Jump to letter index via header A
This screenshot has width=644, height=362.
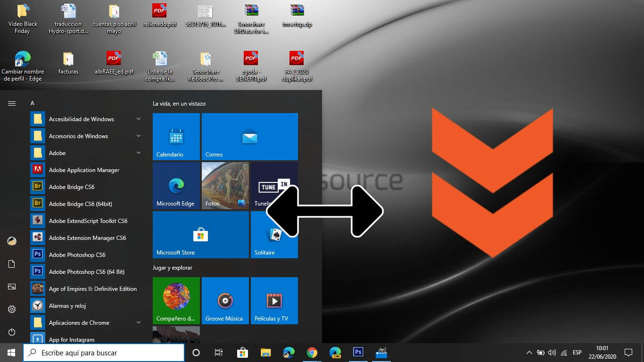[33, 103]
